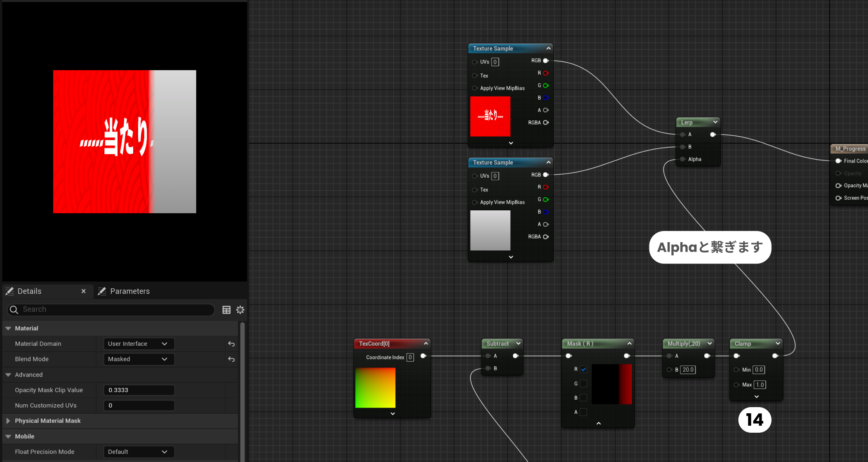Enable the A channel in Mask node

(x=583, y=412)
